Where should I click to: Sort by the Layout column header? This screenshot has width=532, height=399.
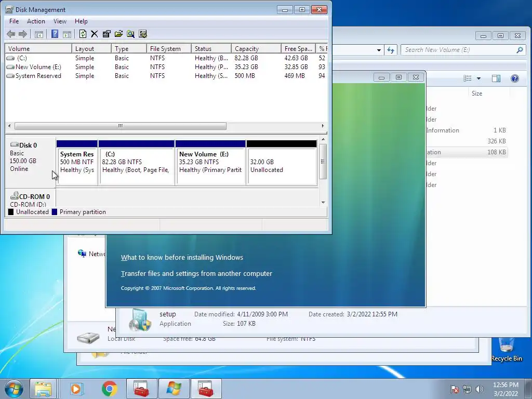[91, 48]
